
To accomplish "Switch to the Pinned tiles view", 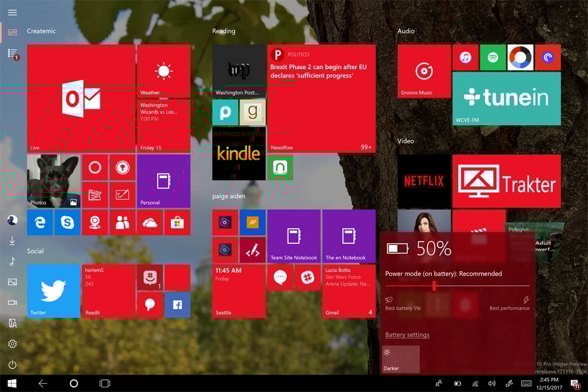I will [12, 32].
